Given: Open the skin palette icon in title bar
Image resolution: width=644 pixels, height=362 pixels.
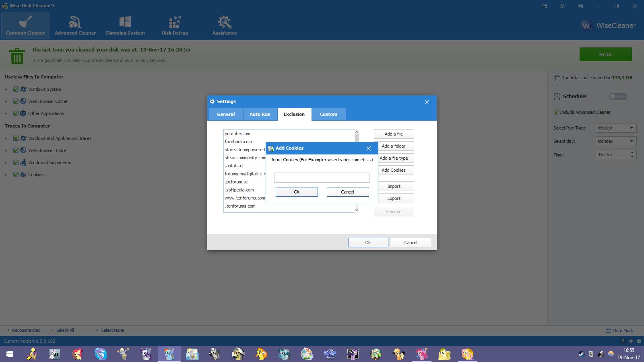Looking at the screenshot, I should point(562,6).
